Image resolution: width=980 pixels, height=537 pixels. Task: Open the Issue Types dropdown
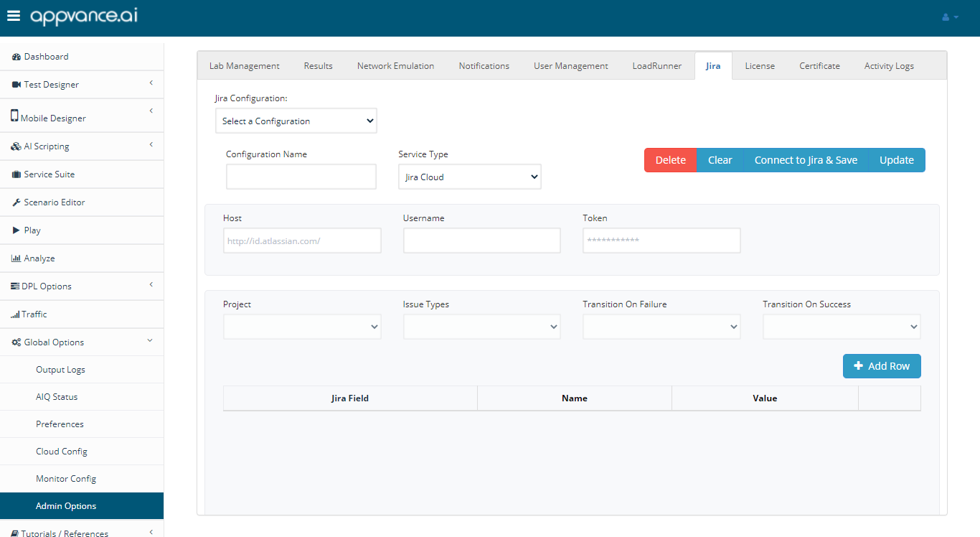[482, 327]
